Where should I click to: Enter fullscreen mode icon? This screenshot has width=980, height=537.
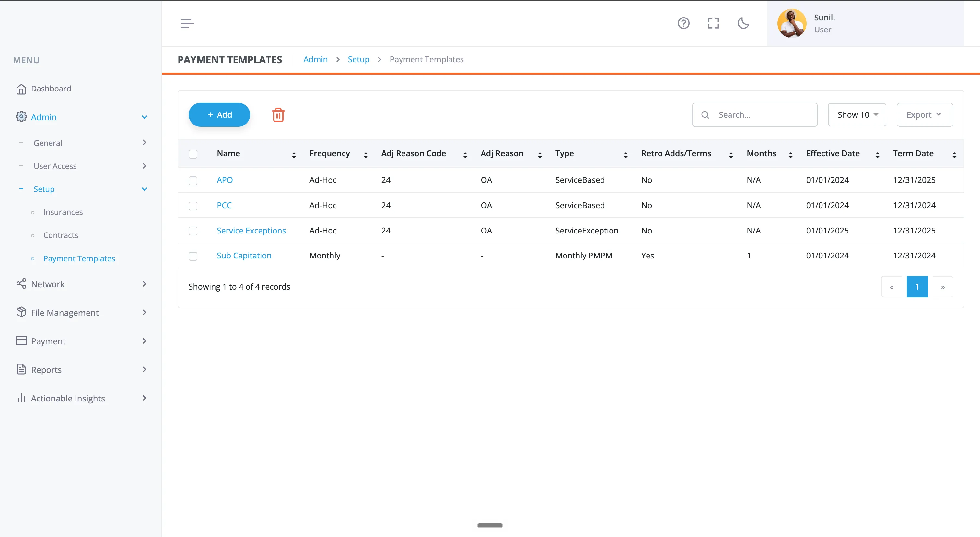[x=713, y=23]
